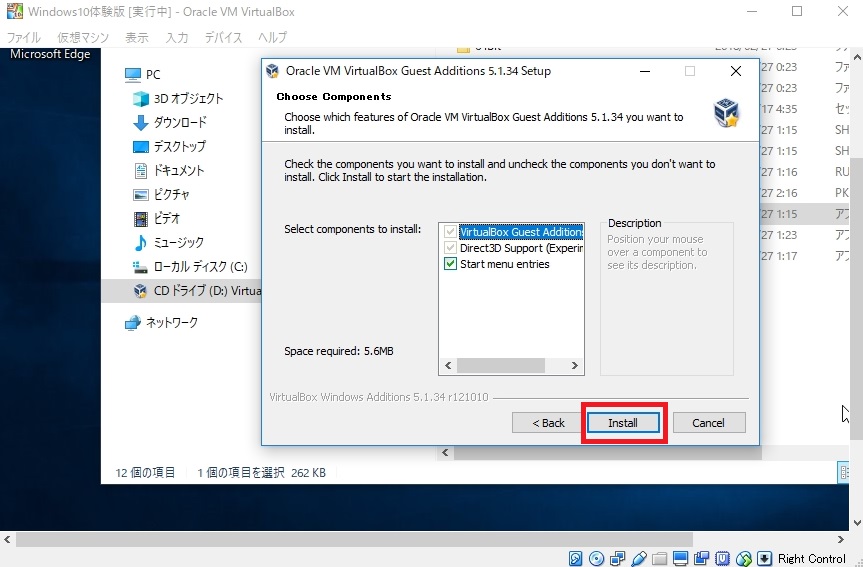Click Explorer file list scroll left arrow
The width and height of the screenshot is (863, 567).
point(445,452)
